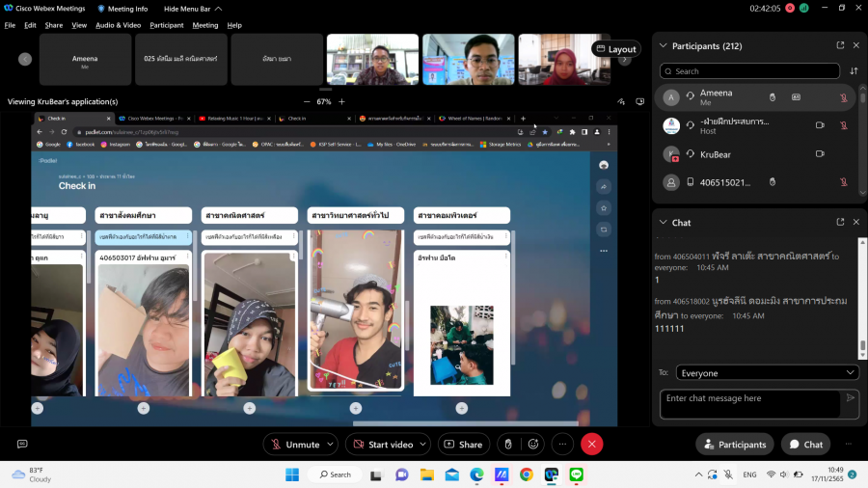Click the Share content button

point(464,445)
